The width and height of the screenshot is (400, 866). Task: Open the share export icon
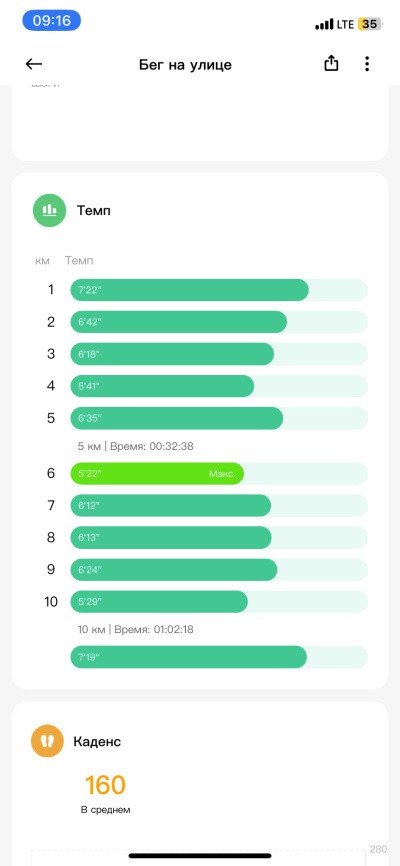click(331, 64)
